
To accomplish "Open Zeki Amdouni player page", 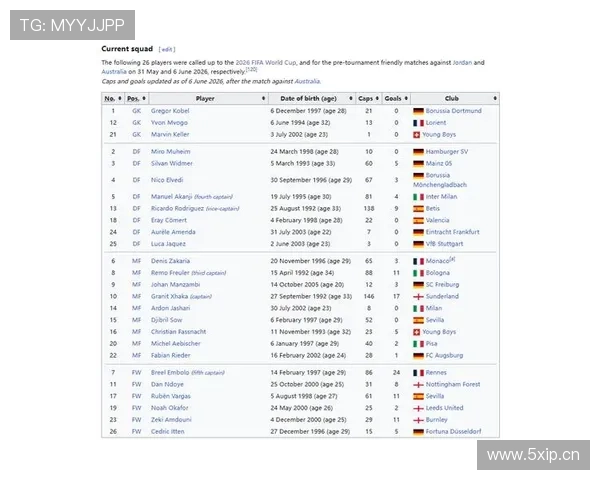I will (x=171, y=420).
